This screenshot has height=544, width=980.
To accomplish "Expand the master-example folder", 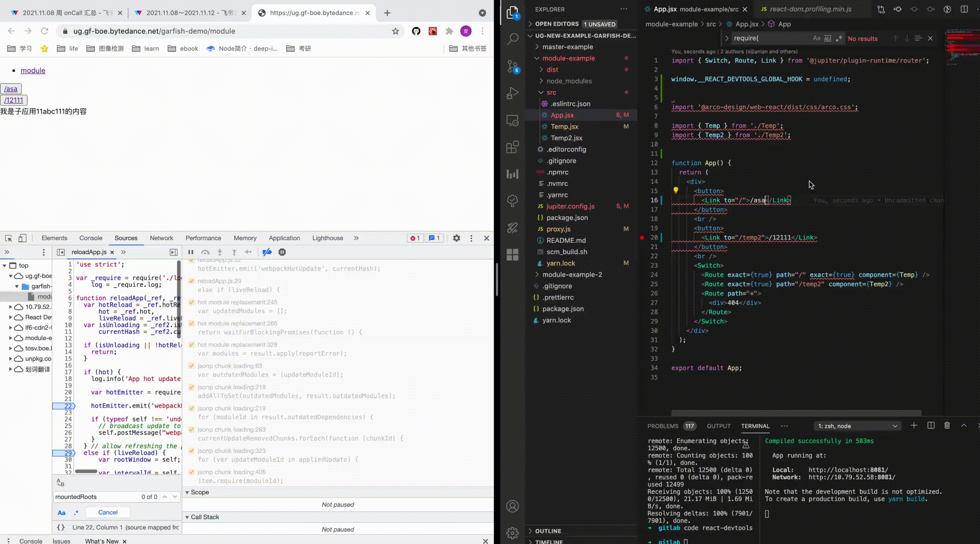I will point(567,47).
